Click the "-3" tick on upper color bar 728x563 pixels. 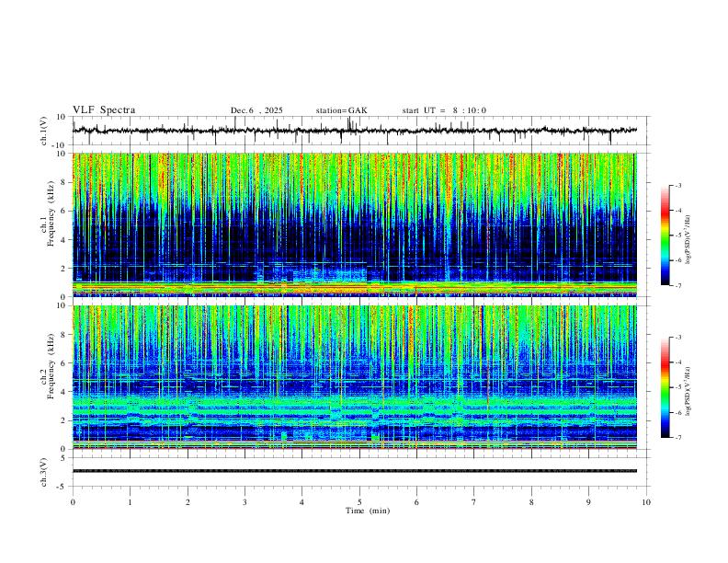pos(677,185)
